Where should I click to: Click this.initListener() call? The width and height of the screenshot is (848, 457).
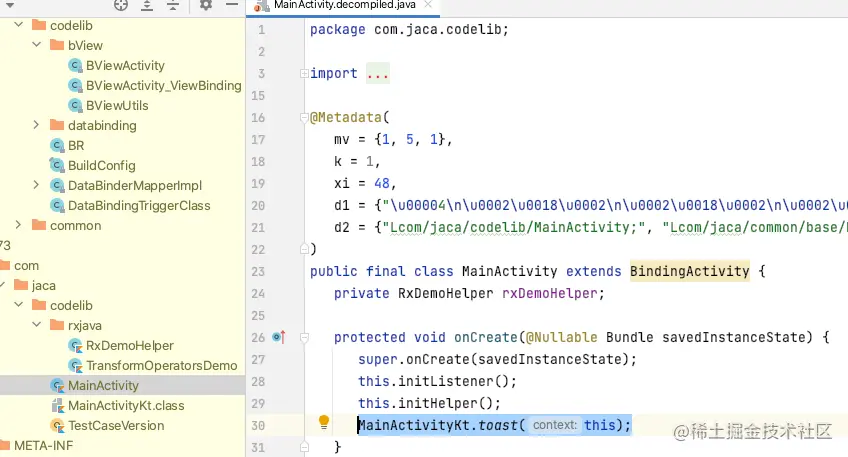point(437,381)
